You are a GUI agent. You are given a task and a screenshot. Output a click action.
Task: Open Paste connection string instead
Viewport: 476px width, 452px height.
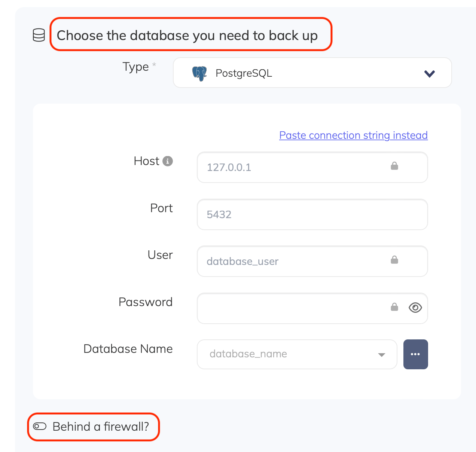pos(353,135)
